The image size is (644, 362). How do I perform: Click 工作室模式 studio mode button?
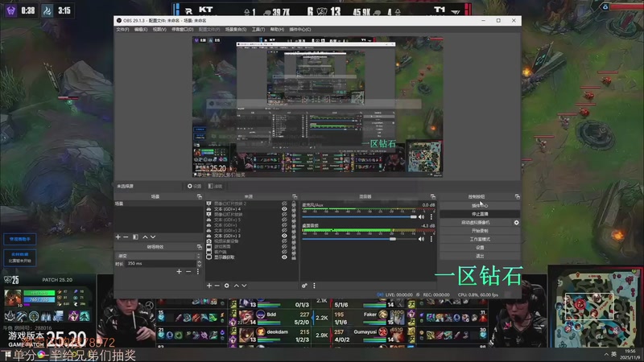click(x=480, y=239)
